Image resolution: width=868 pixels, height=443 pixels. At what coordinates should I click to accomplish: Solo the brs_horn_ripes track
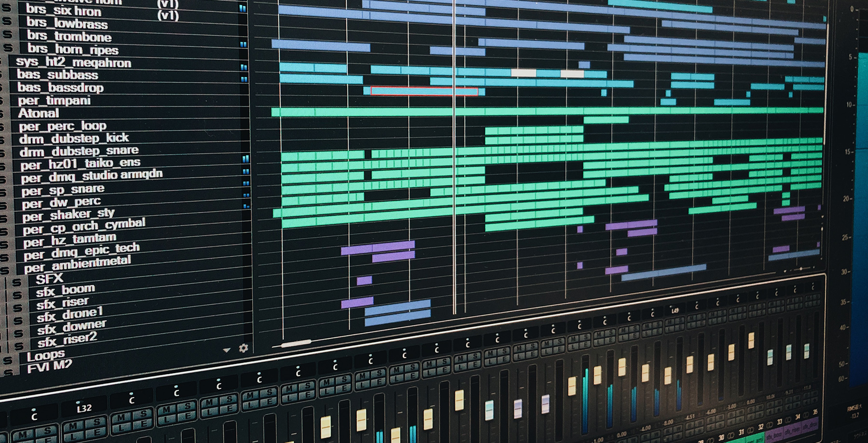tap(8, 47)
